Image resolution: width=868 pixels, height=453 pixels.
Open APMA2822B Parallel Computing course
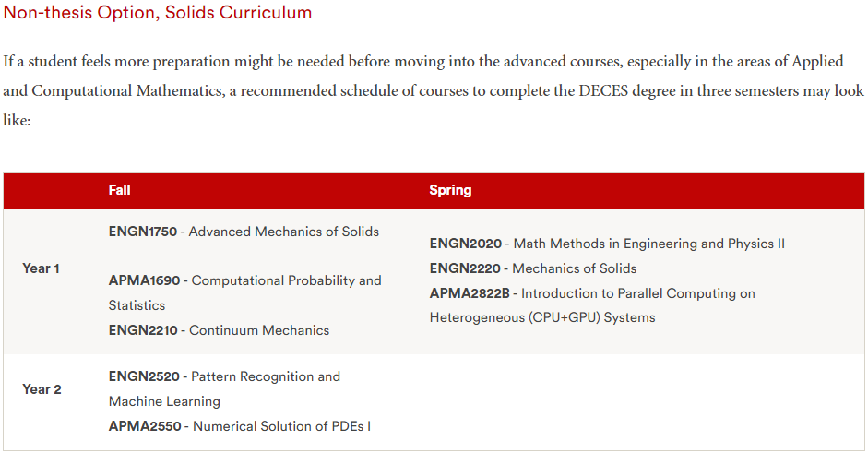[592, 305]
